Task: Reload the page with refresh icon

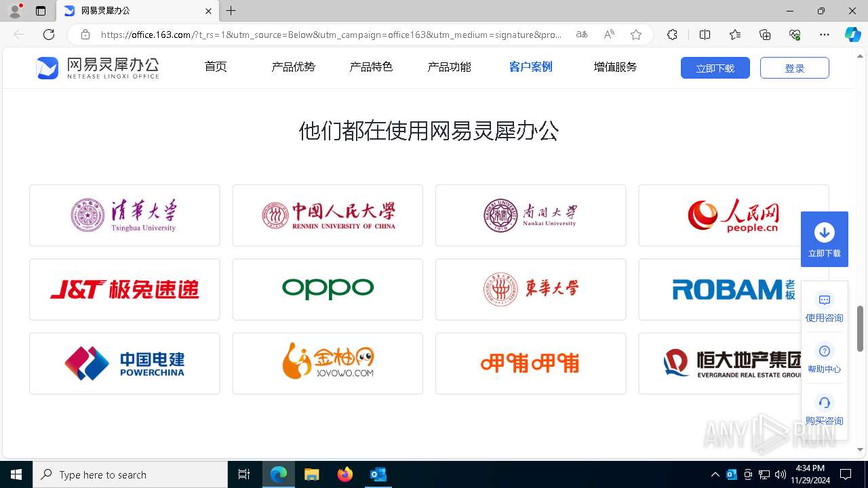Action: click(49, 35)
